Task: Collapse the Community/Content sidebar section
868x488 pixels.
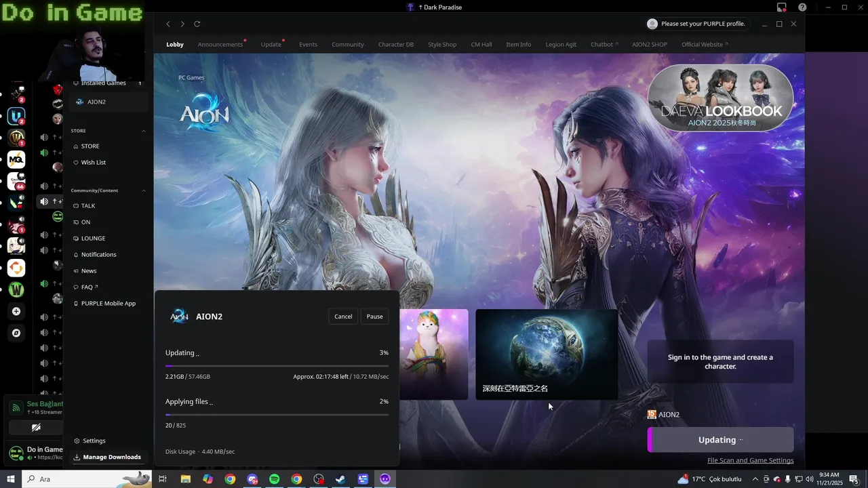Action: [x=144, y=190]
